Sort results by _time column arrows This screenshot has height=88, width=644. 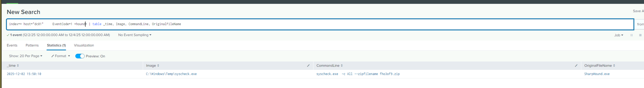tap(18, 66)
